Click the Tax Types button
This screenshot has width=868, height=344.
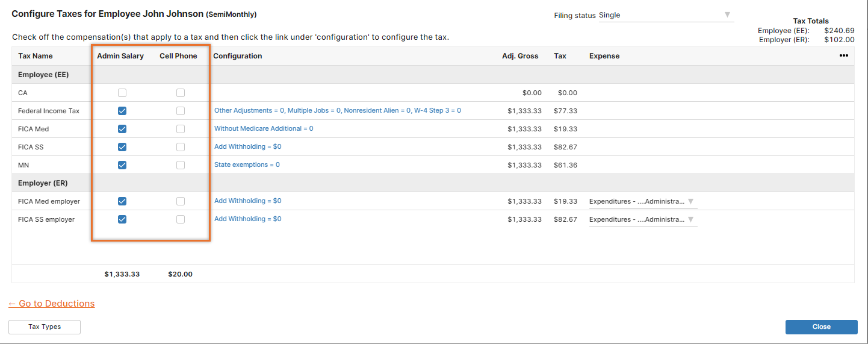point(45,327)
